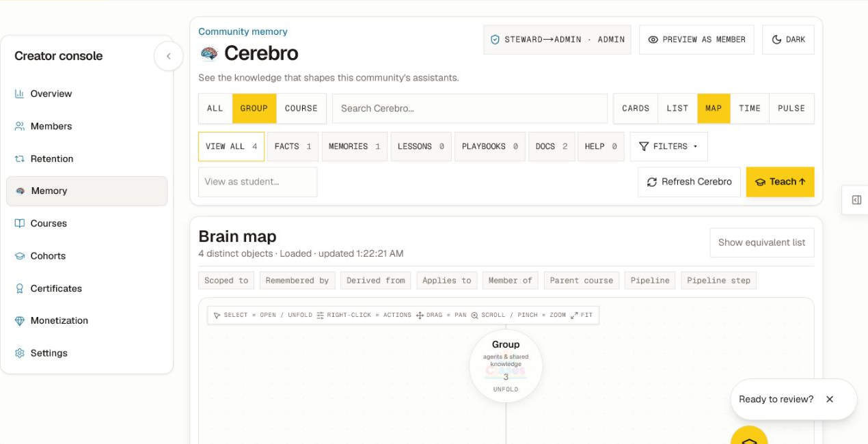
Task: Enable DARK theme button
Action: click(788, 40)
